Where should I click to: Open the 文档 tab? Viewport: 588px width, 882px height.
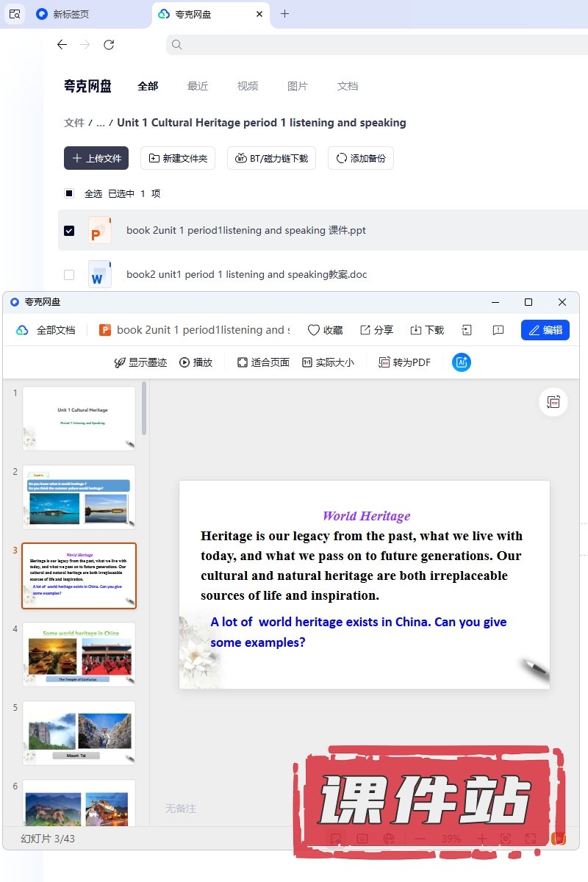click(x=348, y=86)
